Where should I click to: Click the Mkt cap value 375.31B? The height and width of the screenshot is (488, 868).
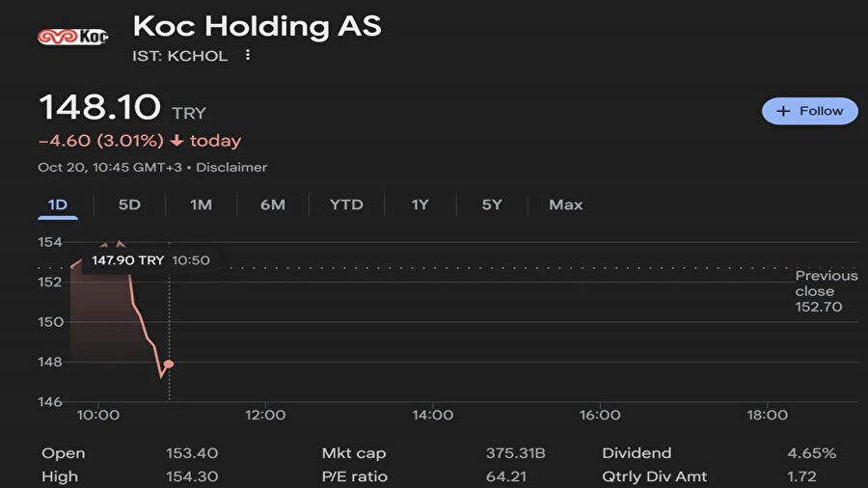point(516,453)
